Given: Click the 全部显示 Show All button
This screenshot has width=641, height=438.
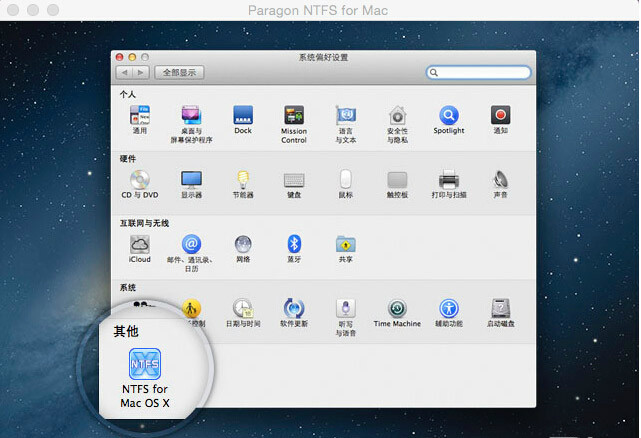Looking at the screenshot, I should pos(179,73).
